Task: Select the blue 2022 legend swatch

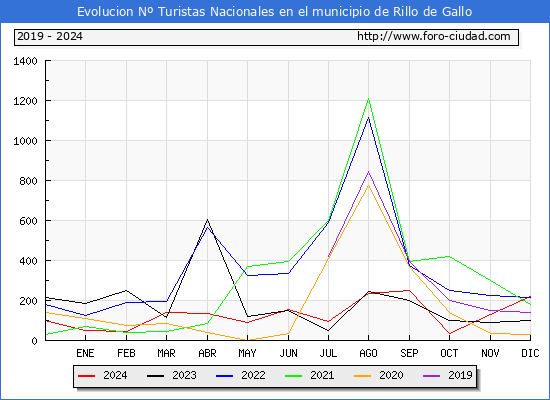Action: (x=224, y=376)
